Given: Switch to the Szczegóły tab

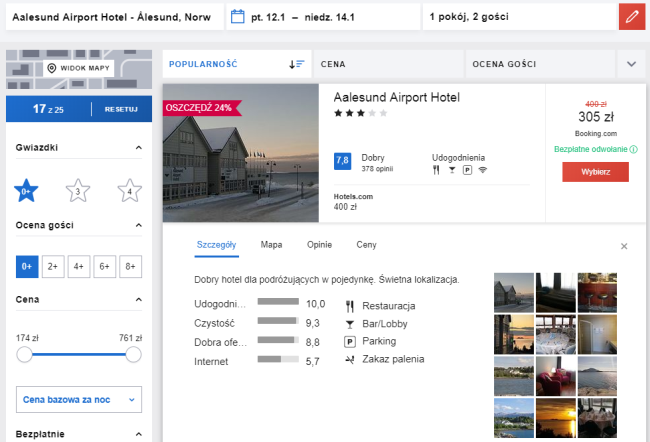Looking at the screenshot, I should pos(216,245).
